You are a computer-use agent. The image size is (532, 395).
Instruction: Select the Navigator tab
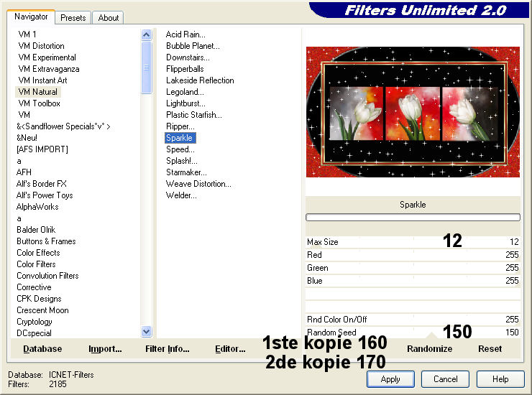31,17
